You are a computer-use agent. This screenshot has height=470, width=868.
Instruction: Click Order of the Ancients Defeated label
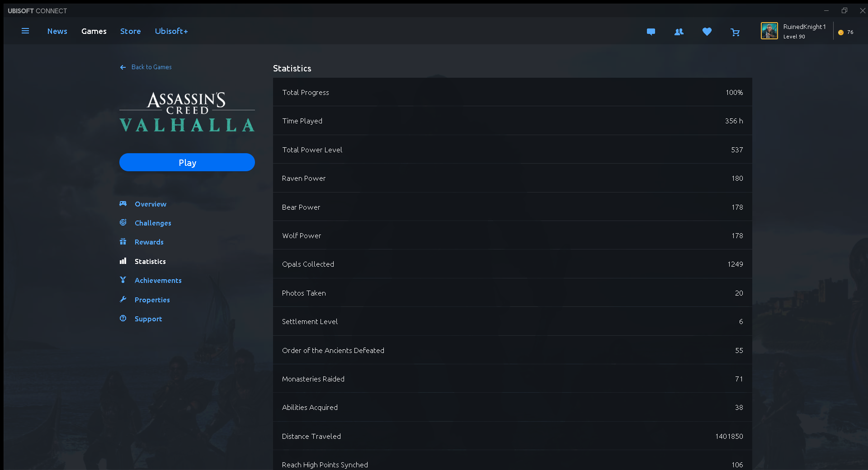click(x=333, y=351)
